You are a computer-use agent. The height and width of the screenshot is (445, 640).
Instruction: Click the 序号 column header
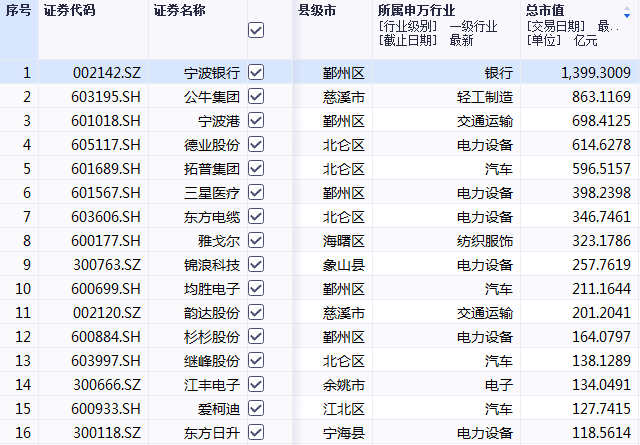coord(19,10)
